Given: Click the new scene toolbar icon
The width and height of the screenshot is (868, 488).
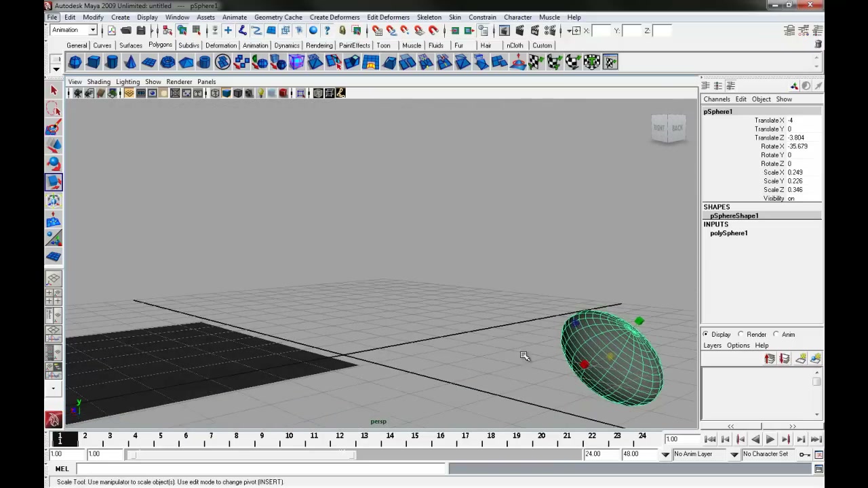Looking at the screenshot, I should (x=112, y=30).
